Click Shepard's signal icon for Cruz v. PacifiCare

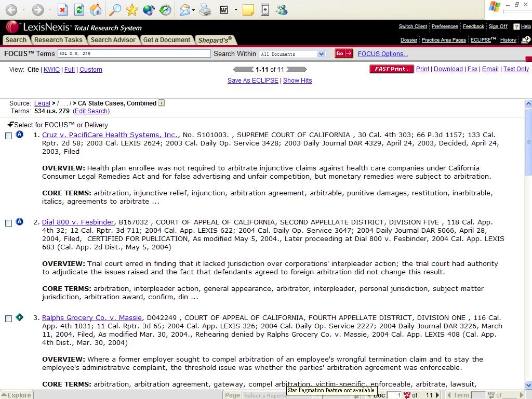coord(20,135)
